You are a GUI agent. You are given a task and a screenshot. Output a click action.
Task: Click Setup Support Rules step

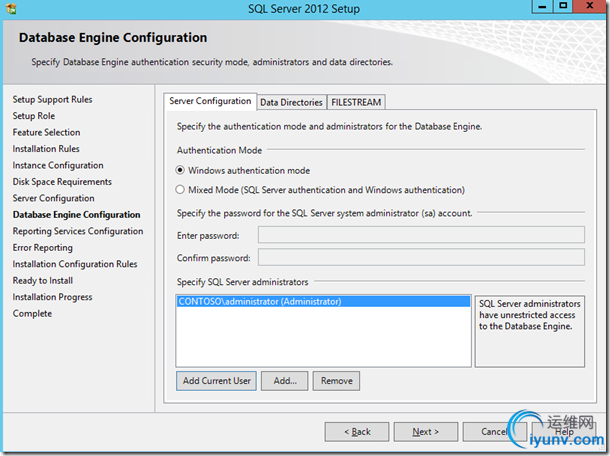click(x=52, y=100)
